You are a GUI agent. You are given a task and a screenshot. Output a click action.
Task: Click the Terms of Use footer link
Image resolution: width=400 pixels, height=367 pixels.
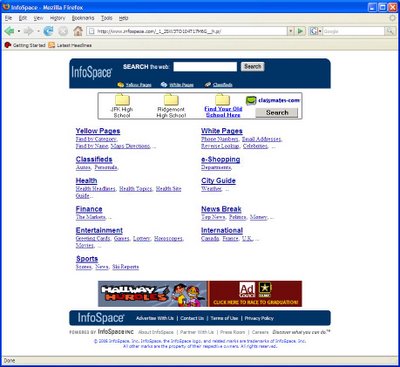224,318
